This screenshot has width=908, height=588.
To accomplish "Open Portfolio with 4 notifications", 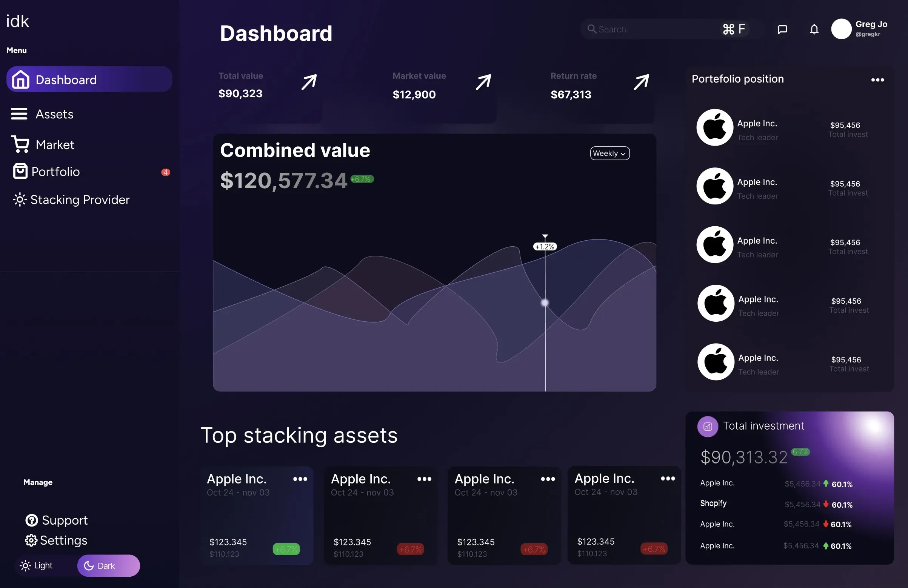I will coord(55,172).
